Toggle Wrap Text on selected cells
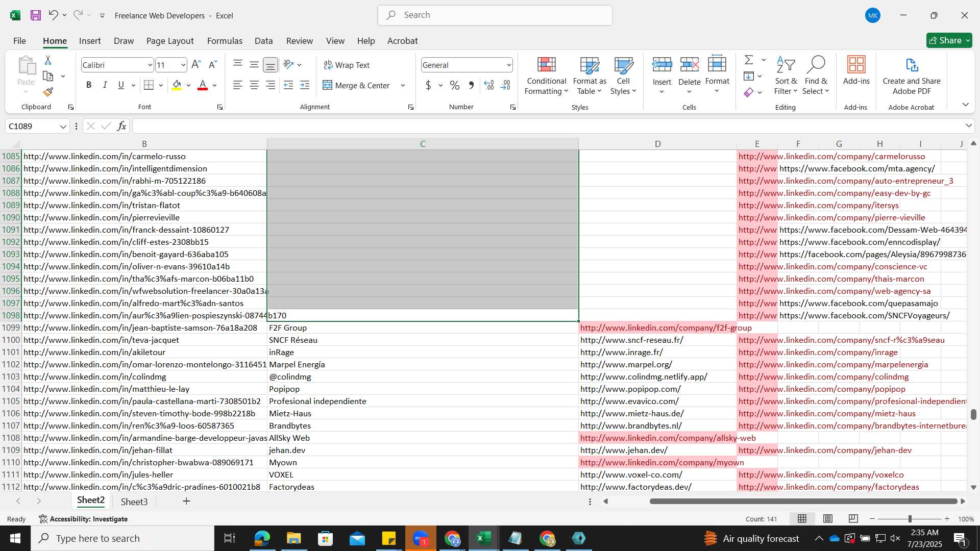The height and width of the screenshot is (551, 980). pyautogui.click(x=347, y=65)
